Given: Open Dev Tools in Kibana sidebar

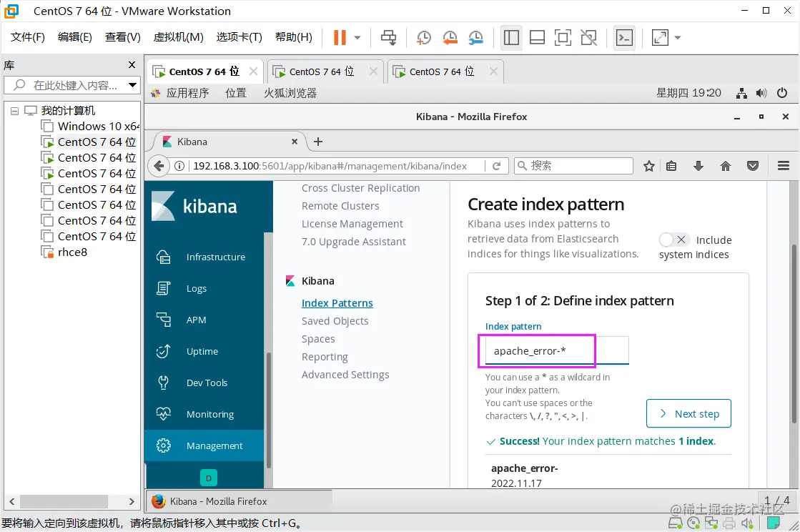Looking at the screenshot, I should [204, 383].
